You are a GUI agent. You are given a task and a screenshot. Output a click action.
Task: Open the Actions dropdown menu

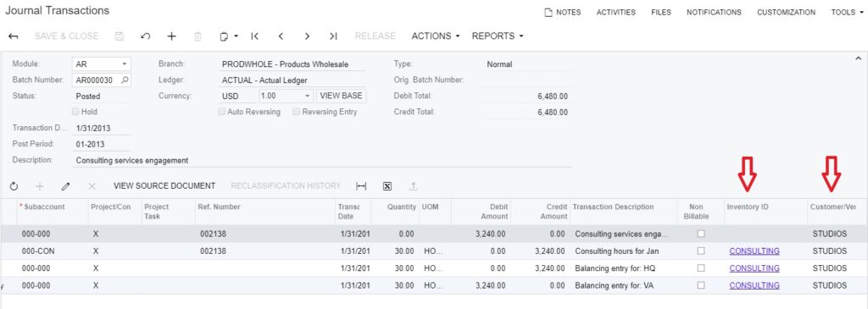(x=436, y=36)
